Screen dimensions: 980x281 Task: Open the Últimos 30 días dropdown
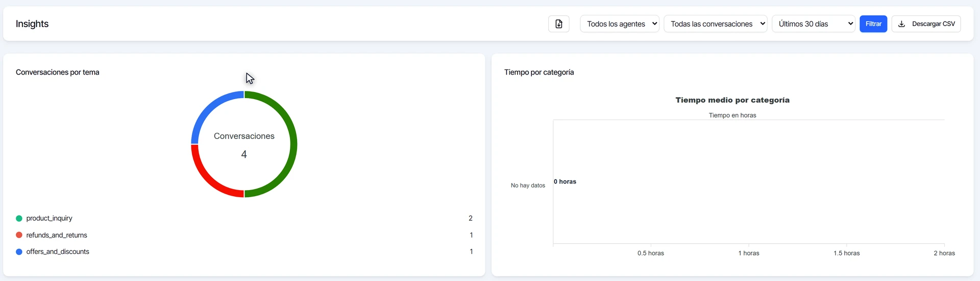pos(814,24)
